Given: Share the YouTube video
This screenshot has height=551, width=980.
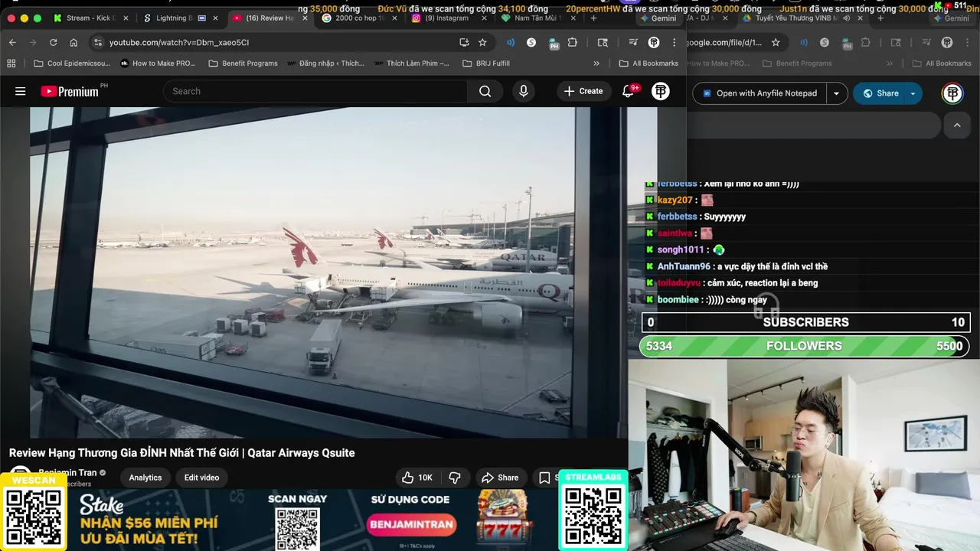Looking at the screenshot, I should click(500, 478).
